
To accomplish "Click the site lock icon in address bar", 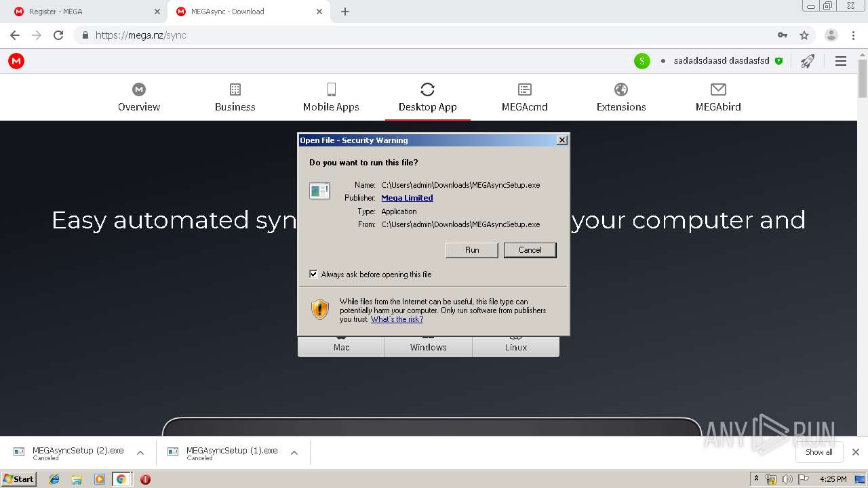I will (x=85, y=35).
